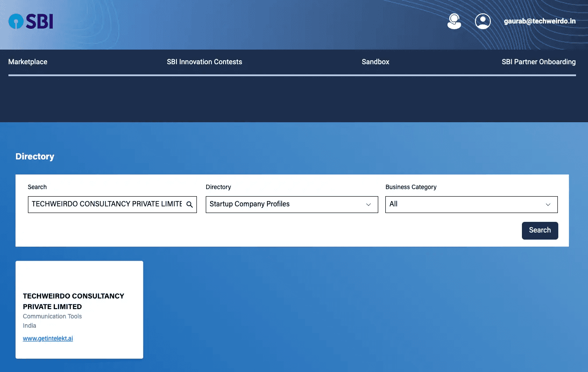Click the Business Category label

411,187
